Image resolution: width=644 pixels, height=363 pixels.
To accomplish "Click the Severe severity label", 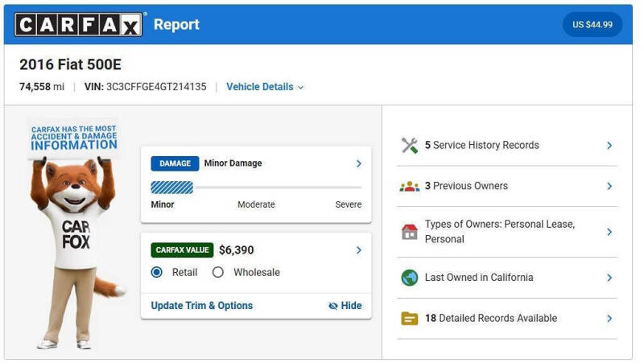I will [x=349, y=204].
